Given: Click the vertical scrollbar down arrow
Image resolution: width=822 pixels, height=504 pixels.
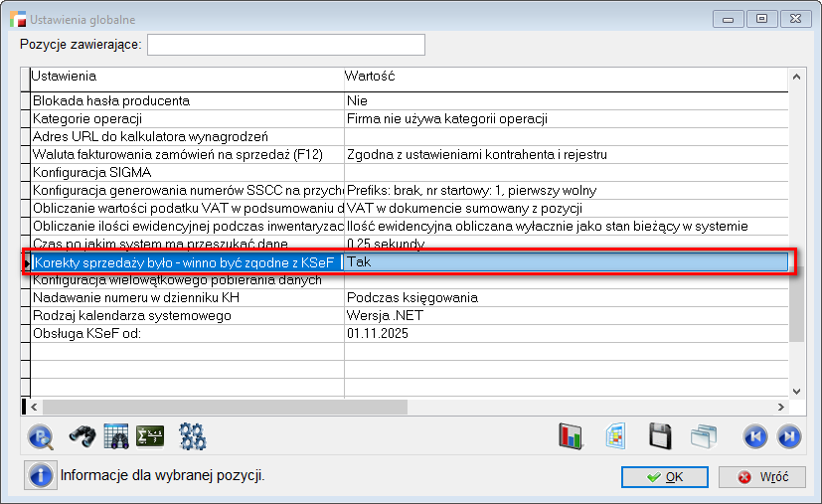Looking at the screenshot, I should 797,390.
